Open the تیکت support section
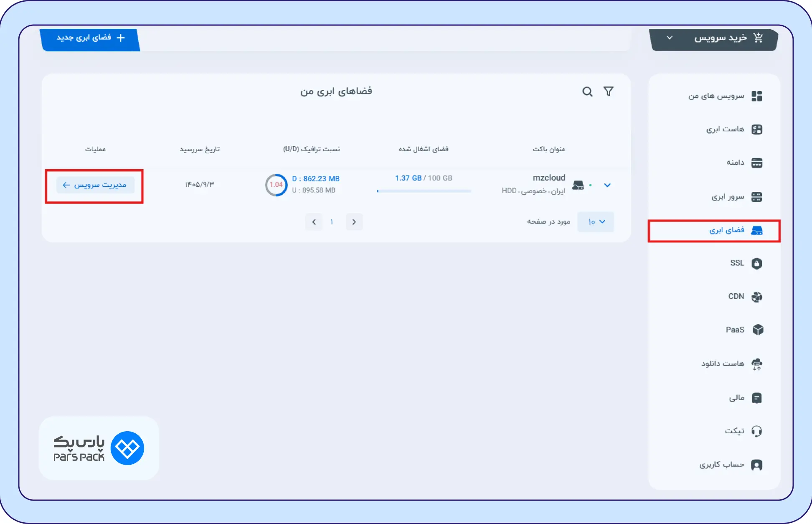Viewport: 812px width, 524px height. [x=757, y=431]
